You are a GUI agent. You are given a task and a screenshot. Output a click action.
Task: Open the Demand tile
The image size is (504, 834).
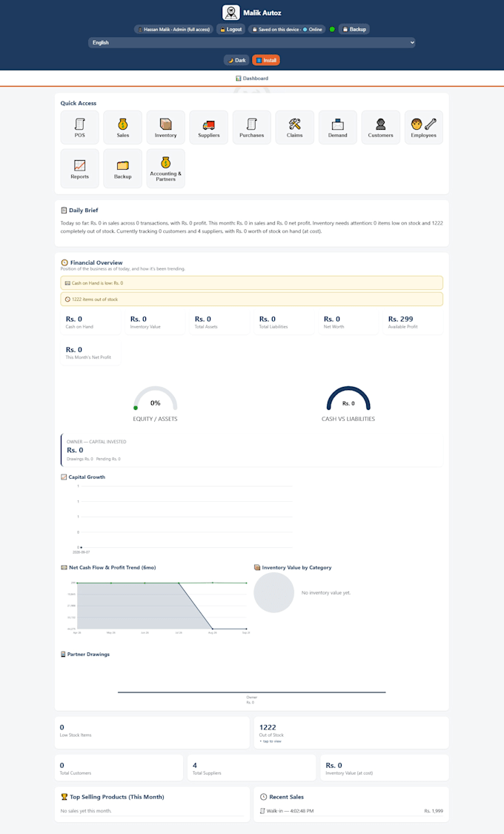point(337,127)
